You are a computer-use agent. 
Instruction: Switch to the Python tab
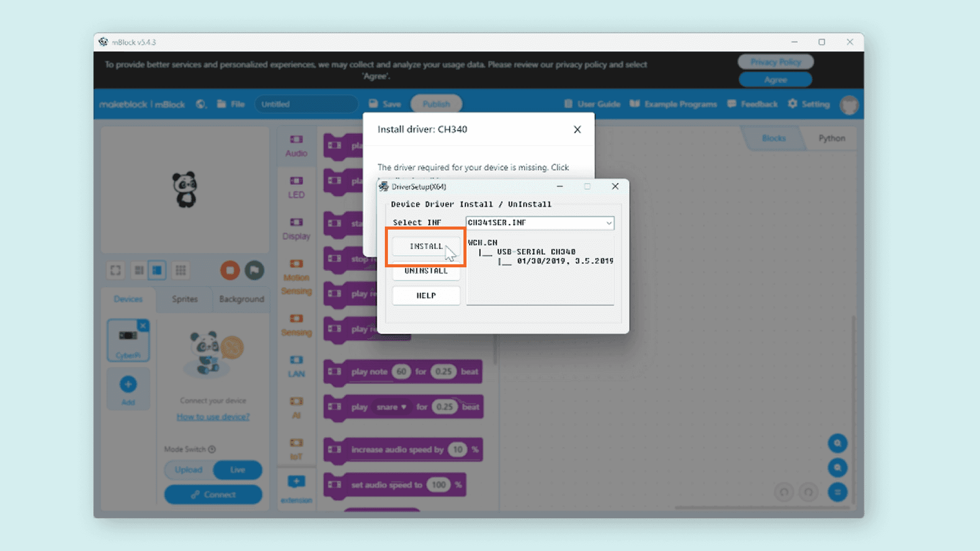point(831,138)
